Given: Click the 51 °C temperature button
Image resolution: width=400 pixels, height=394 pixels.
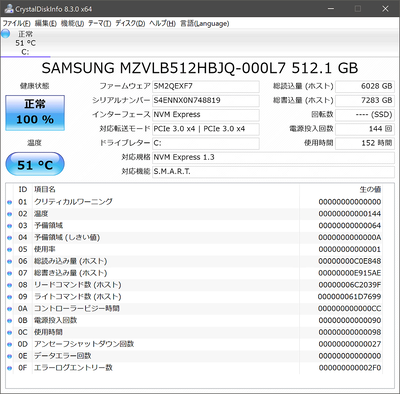Looking at the screenshot, I should [35, 164].
